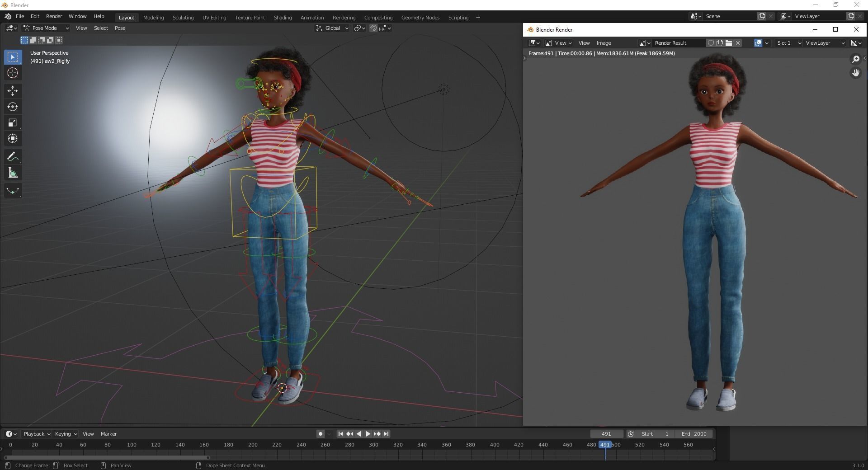Select the Annotate tool
Screen dimensions: 868x470
click(13, 157)
